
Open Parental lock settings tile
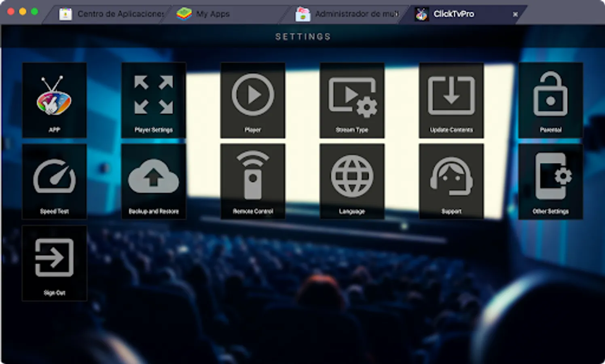pos(550,100)
